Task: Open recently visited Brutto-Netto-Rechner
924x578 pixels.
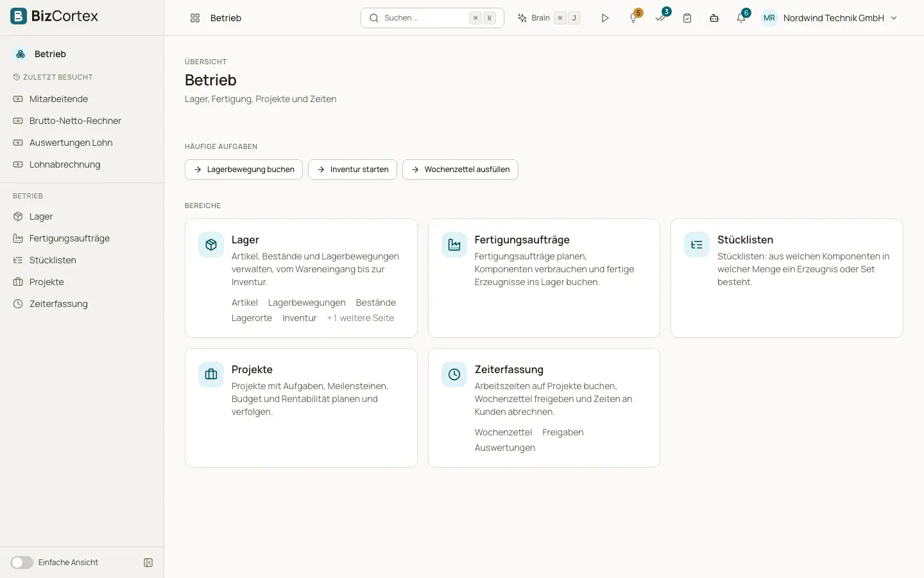Action: [81, 121]
